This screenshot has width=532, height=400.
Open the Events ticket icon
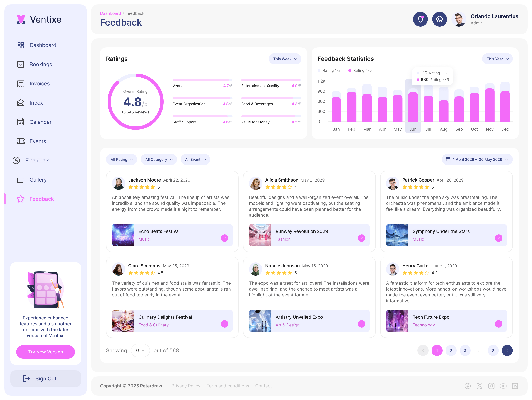click(x=21, y=141)
